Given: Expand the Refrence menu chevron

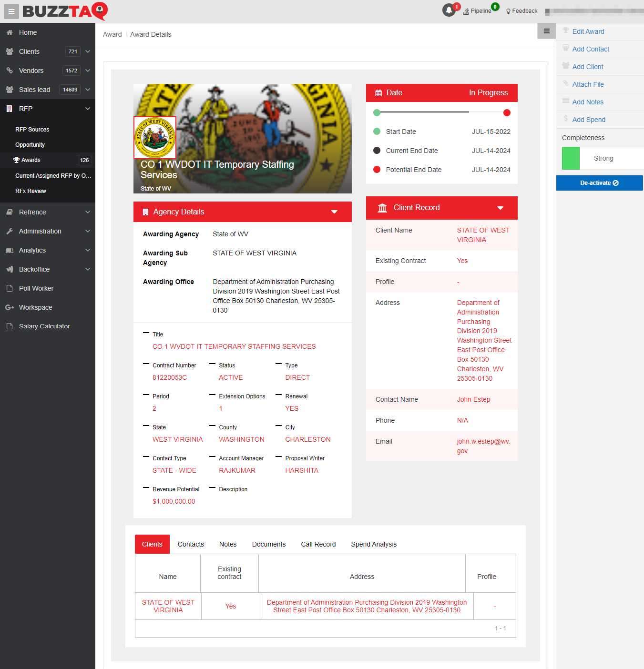Looking at the screenshot, I should (x=88, y=212).
